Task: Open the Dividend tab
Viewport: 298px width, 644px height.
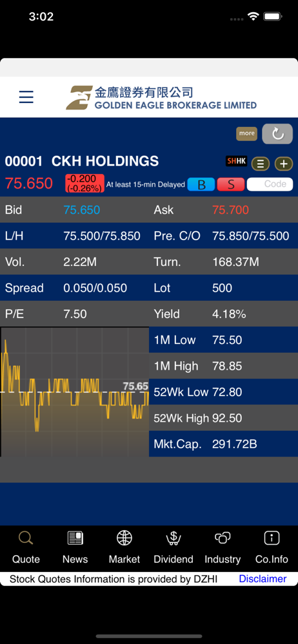Action: coord(174,547)
